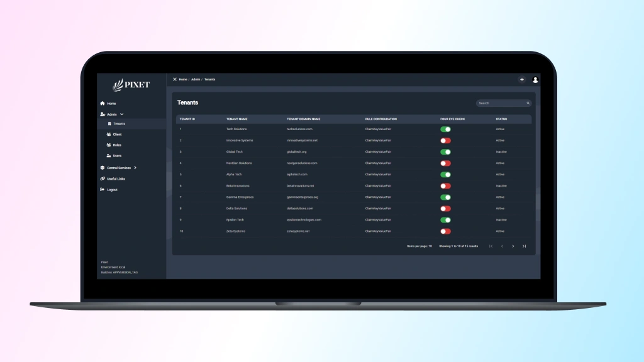Screen dimensions: 644x362
Task: Click the Home icon in the sidebar
Action: pyautogui.click(x=103, y=104)
